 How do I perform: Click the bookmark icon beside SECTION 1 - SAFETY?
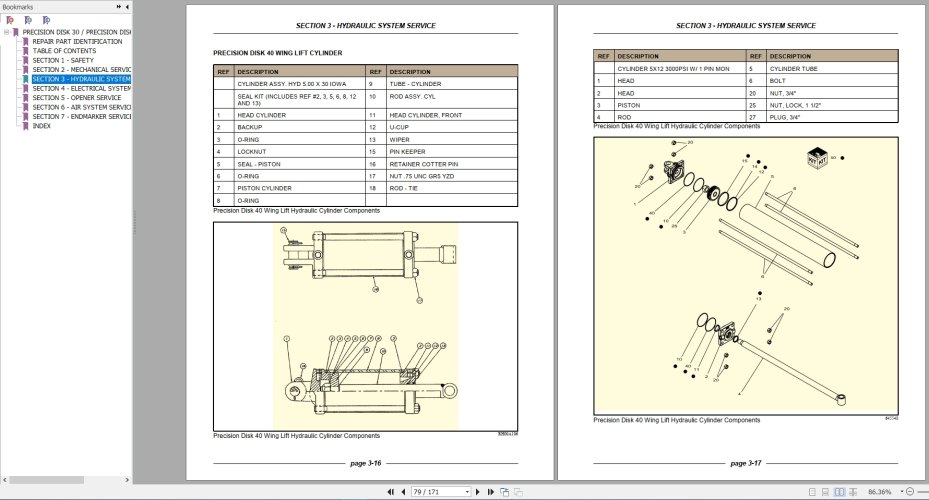coord(25,60)
